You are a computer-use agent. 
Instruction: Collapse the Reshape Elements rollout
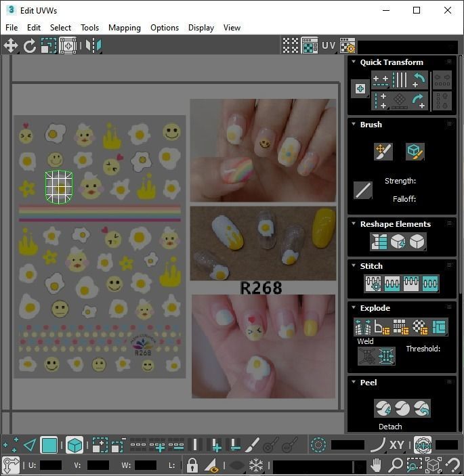(354, 223)
